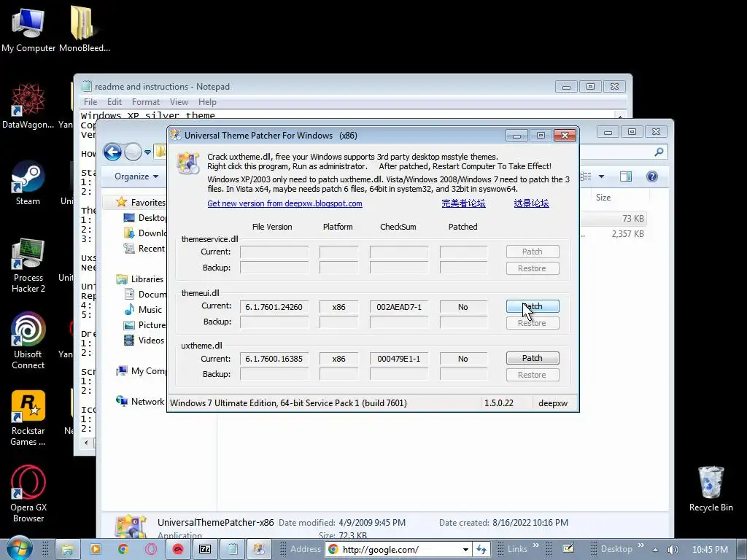
Task: Toggle the preview pane icon in Explorer
Action: point(625,176)
